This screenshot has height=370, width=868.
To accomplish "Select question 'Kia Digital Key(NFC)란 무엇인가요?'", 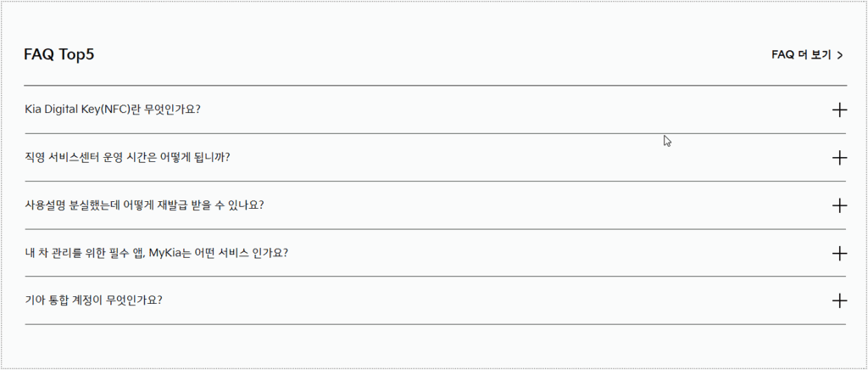I will point(113,109).
